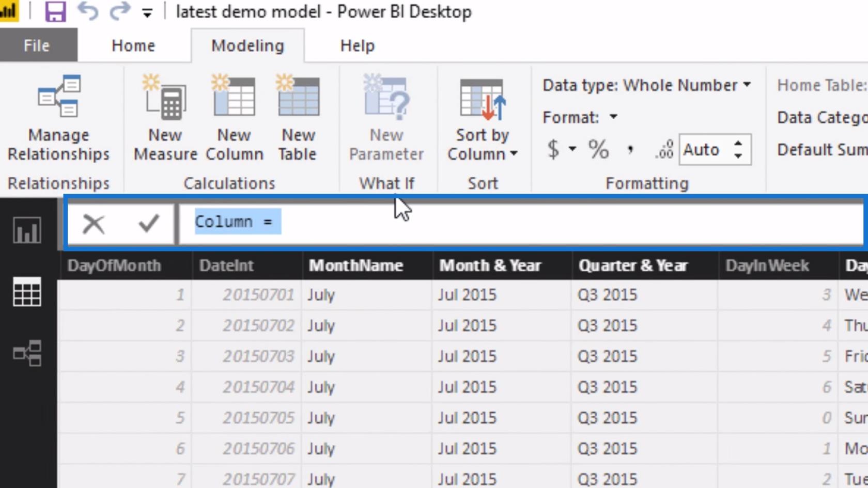Cancel the formula with X button
This screenshot has height=488, width=868.
pyautogui.click(x=94, y=224)
